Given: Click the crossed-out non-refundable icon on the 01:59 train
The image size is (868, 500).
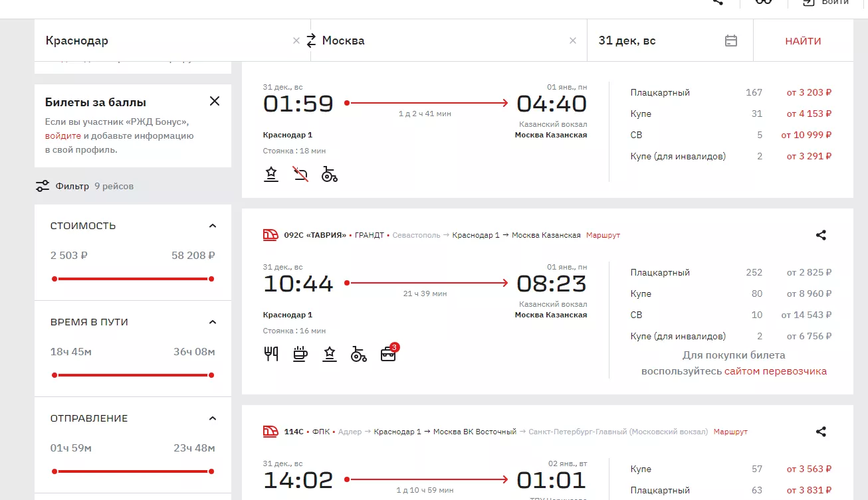Looking at the screenshot, I should (x=300, y=175).
